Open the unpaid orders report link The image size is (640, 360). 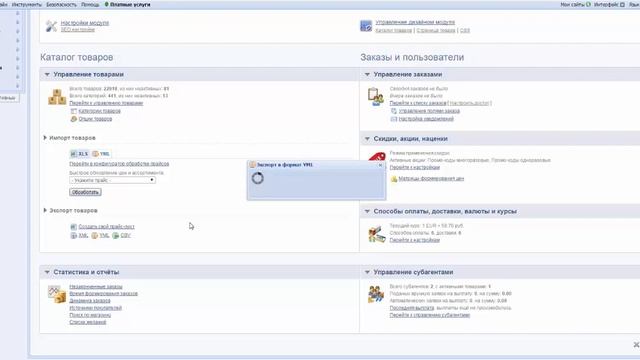96,287
